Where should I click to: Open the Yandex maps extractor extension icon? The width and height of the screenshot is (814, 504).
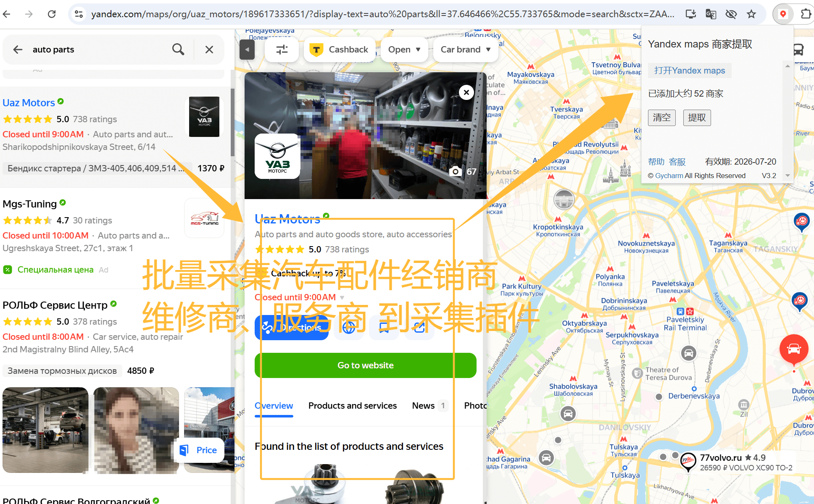click(783, 14)
